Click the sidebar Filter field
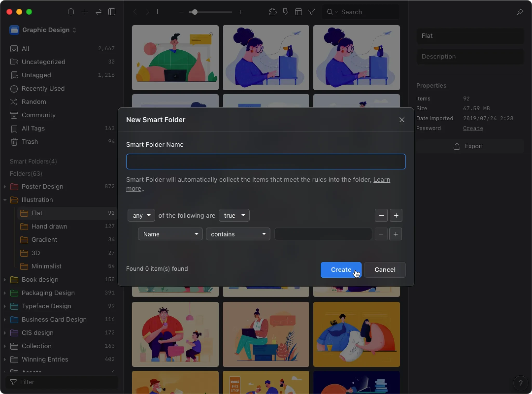This screenshot has width=532, height=394. click(x=62, y=382)
